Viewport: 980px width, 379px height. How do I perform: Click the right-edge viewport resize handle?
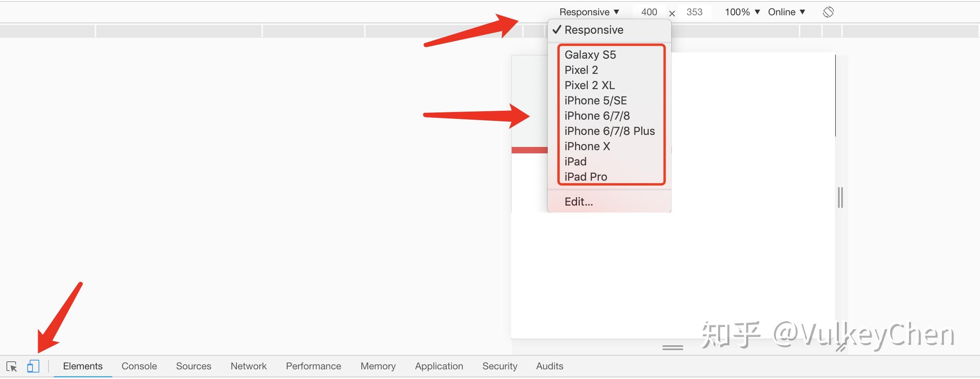pos(840,198)
